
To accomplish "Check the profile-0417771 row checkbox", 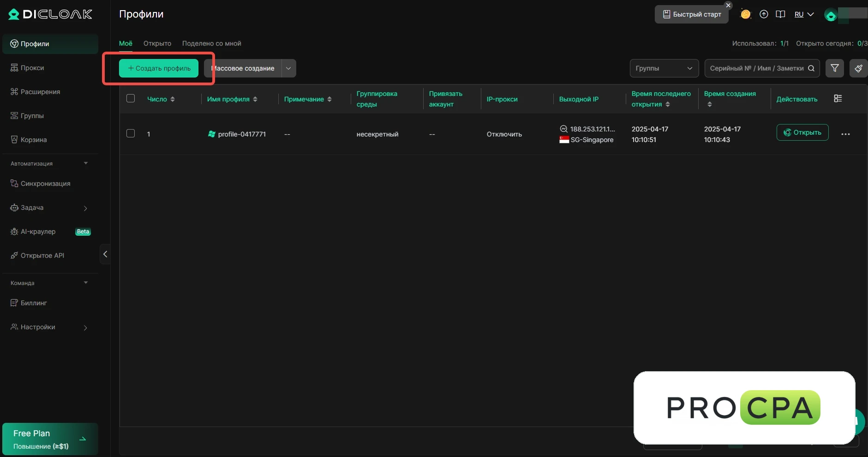I will click(131, 133).
